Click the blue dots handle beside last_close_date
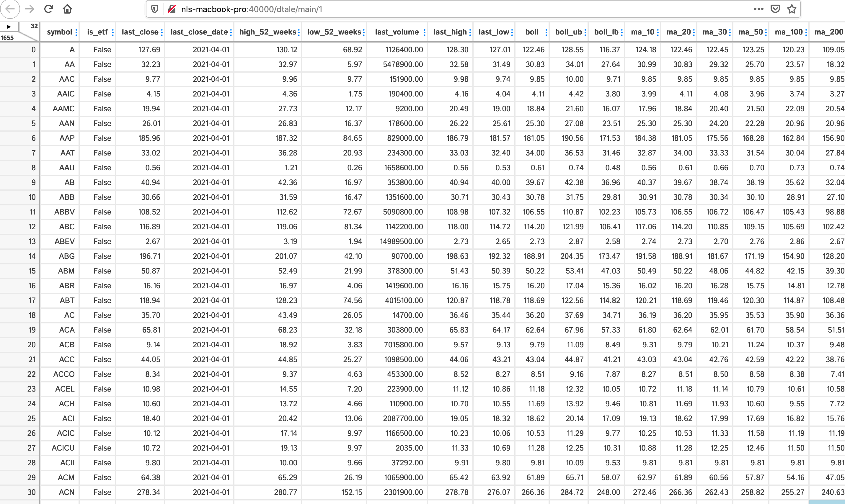Viewport: 845px width, 504px height. [x=231, y=32]
